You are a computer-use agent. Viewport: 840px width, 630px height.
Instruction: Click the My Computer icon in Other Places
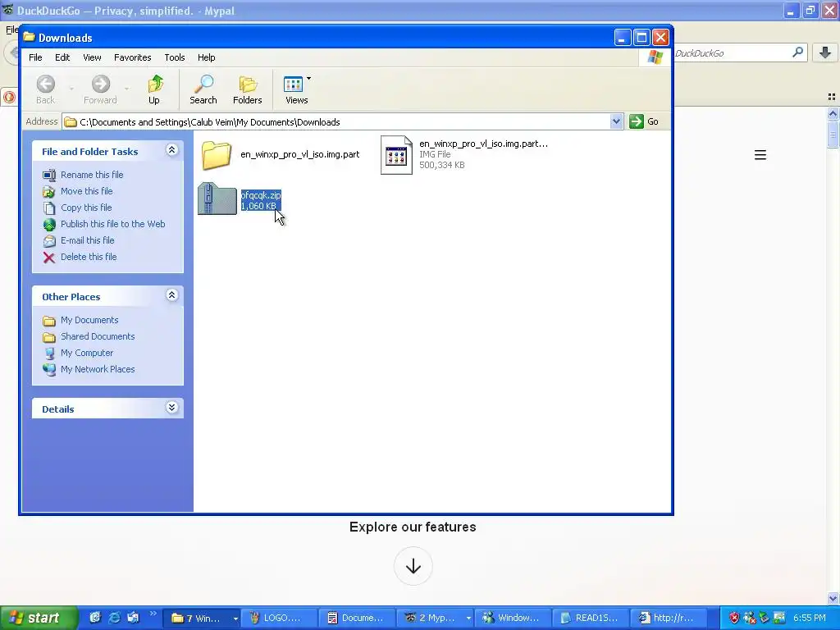click(49, 354)
